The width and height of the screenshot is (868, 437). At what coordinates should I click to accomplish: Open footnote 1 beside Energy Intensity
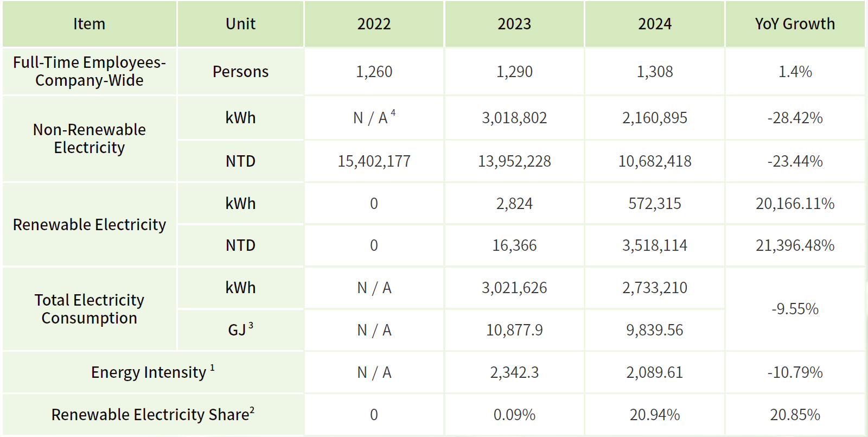212,368
